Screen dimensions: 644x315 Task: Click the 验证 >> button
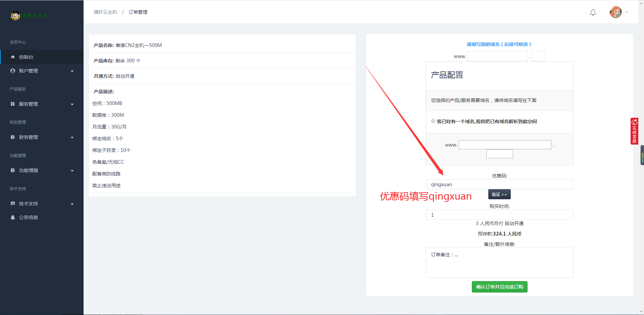tap(499, 195)
